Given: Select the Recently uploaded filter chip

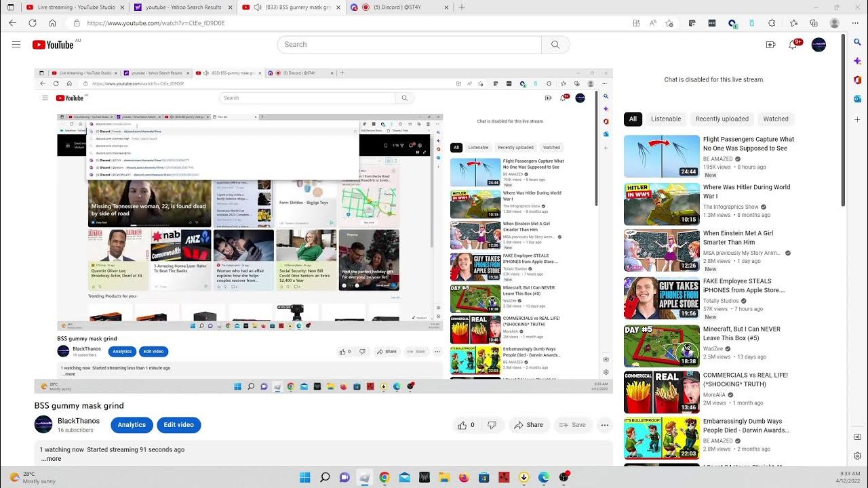Looking at the screenshot, I should pos(722,119).
